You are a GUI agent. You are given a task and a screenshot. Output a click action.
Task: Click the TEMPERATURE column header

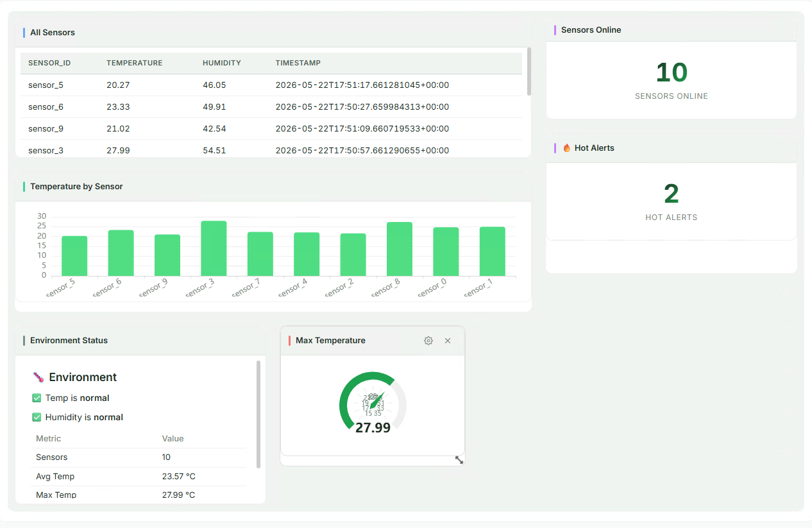pyautogui.click(x=135, y=63)
